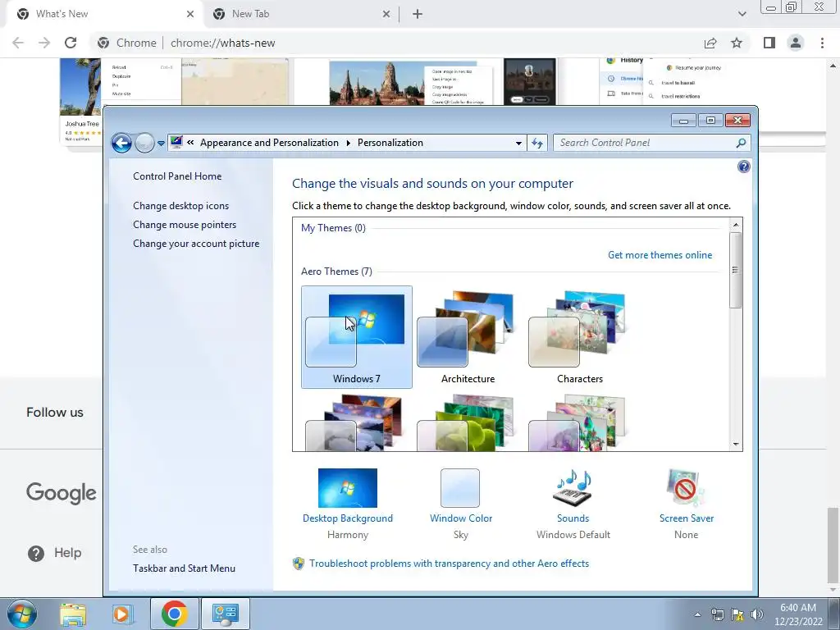
Task: Open Sounds settings icon
Action: pyautogui.click(x=573, y=488)
